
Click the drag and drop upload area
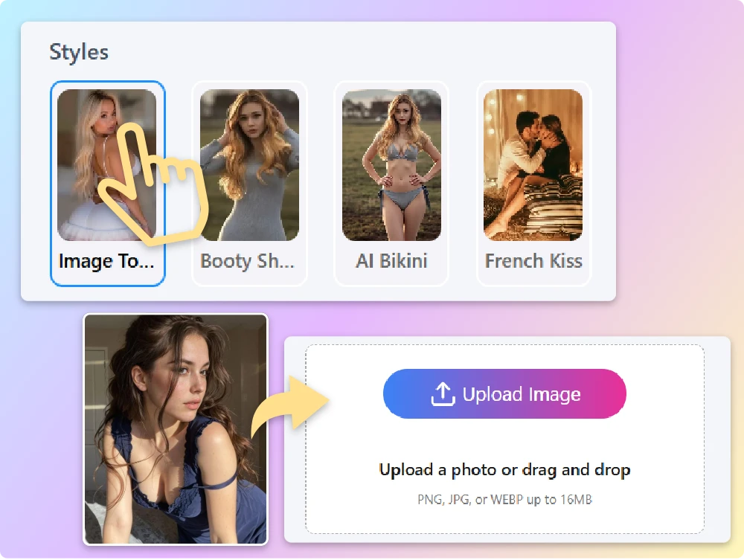504,439
